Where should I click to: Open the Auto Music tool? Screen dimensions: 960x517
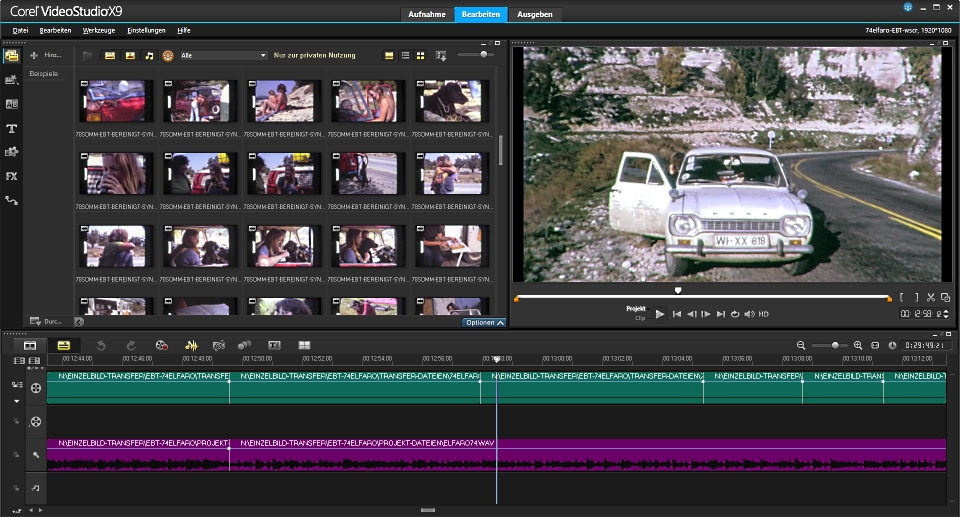point(219,345)
